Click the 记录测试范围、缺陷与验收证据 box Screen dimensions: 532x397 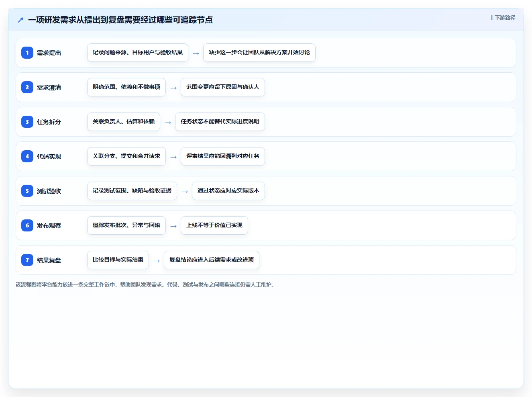tap(132, 191)
